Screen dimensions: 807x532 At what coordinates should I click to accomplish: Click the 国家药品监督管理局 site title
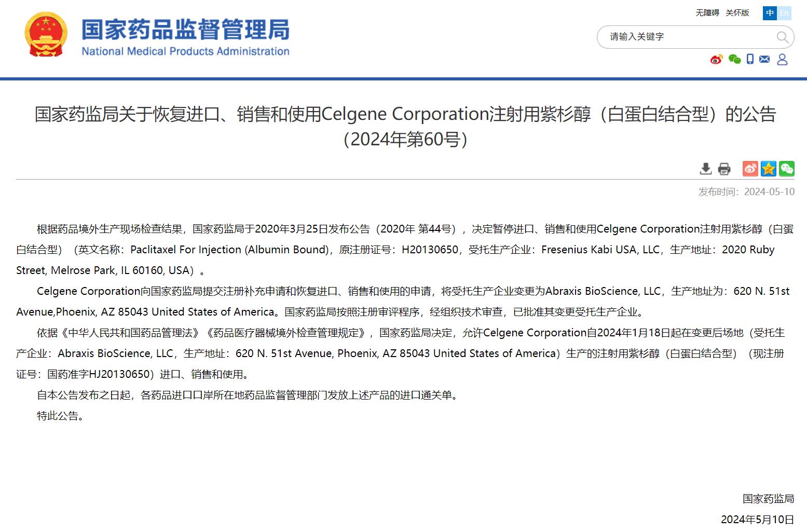185,30
